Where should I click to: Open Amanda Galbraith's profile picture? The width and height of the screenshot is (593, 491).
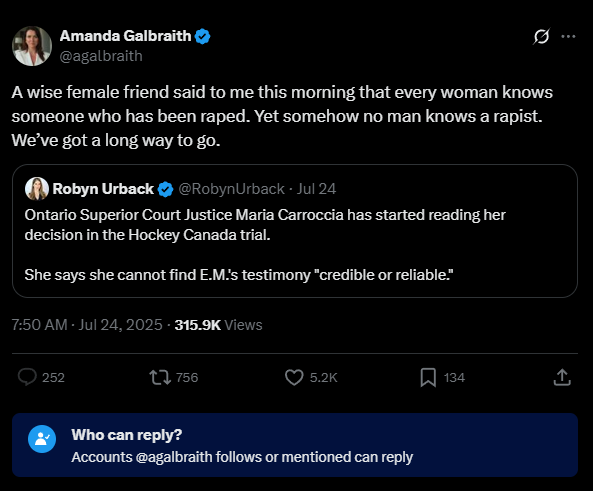coord(32,46)
